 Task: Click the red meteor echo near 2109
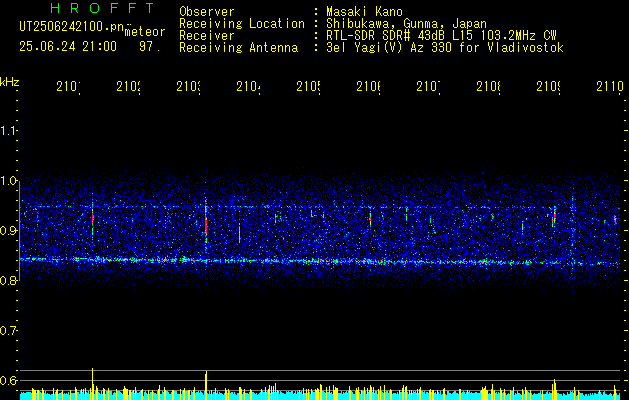click(x=555, y=217)
